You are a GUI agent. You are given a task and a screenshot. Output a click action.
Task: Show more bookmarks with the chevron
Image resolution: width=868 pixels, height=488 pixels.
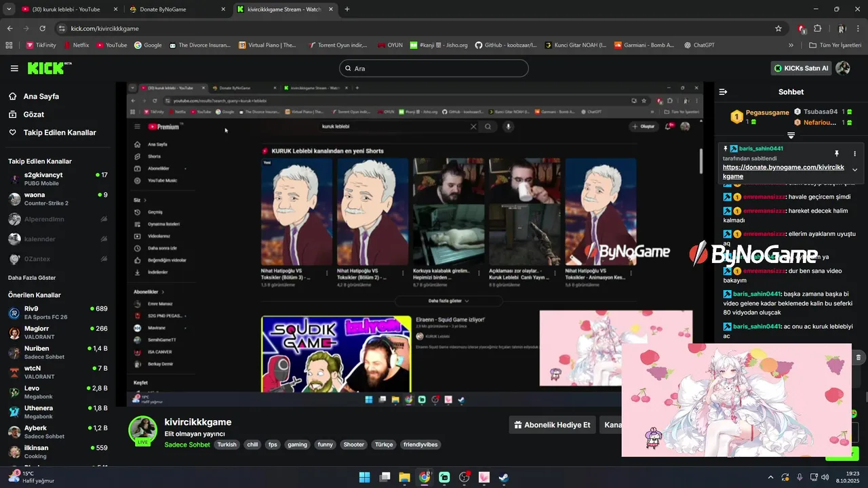(791, 45)
